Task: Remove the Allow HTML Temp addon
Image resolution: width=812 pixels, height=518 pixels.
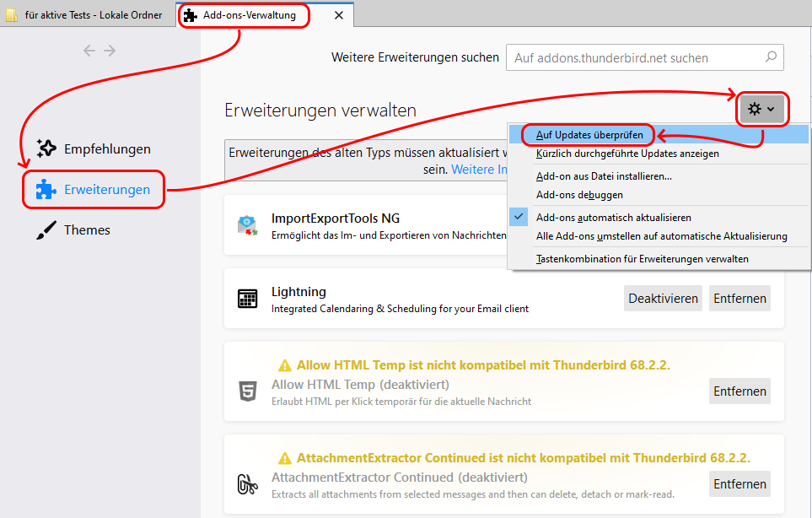Action: (x=739, y=391)
